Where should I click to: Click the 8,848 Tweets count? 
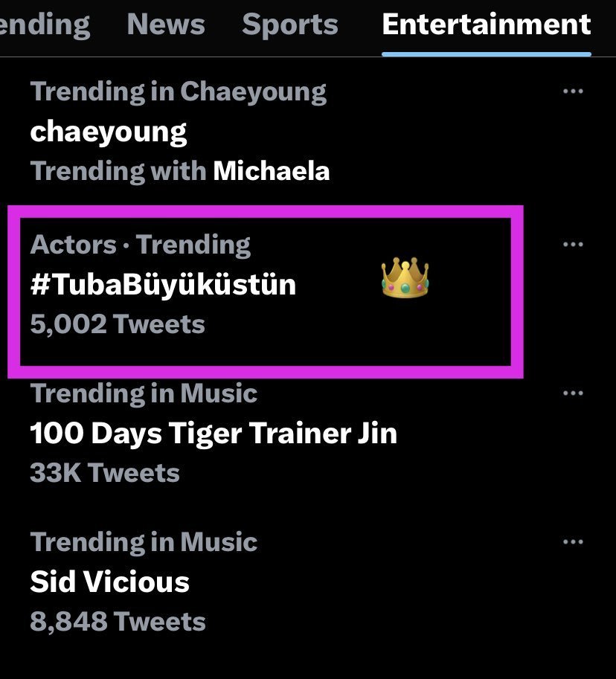click(x=118, y=622)
